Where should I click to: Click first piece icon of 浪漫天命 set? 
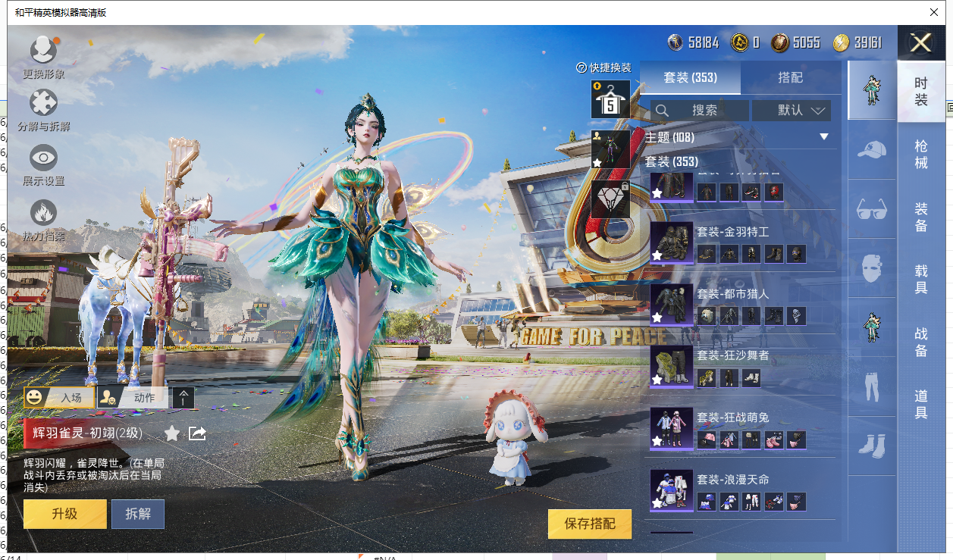[x=707, y=502]
